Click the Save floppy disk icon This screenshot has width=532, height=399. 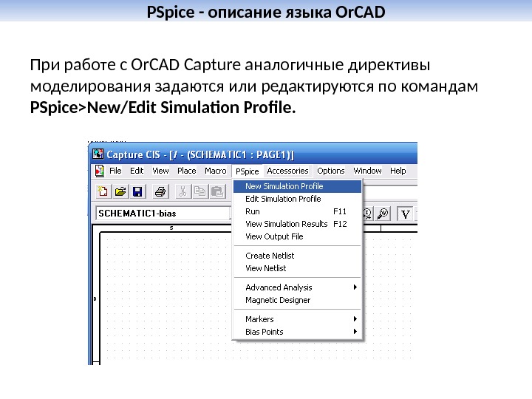click(x=137, y=191)
